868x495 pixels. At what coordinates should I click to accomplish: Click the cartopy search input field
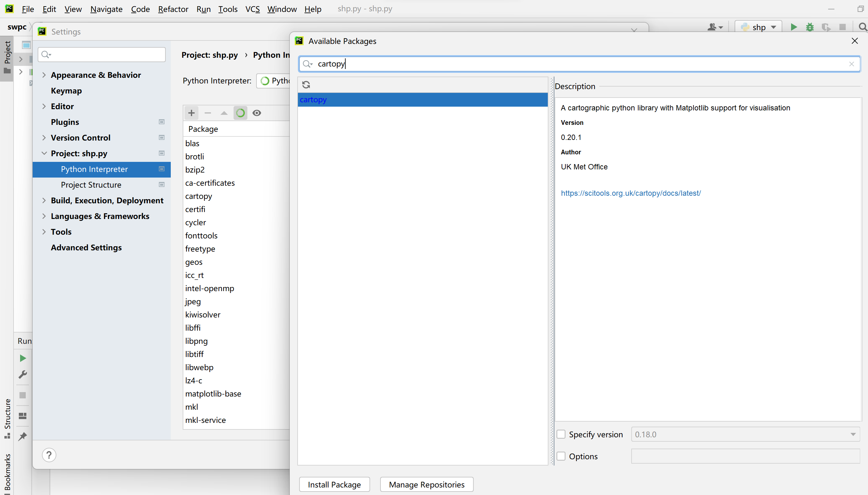point(578,64)
